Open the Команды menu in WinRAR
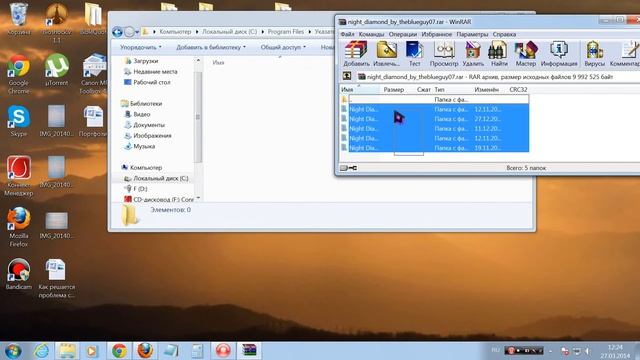The height and width of the screenshot is (360, 640). click(371, 34)
